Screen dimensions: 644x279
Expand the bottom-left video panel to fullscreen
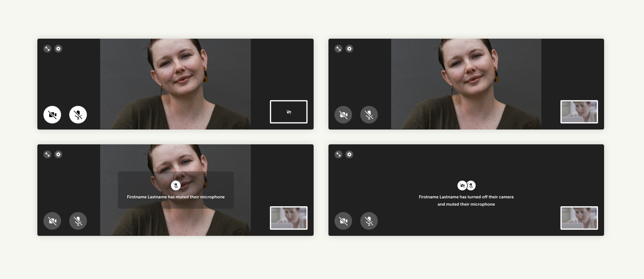tap(47, 154)
